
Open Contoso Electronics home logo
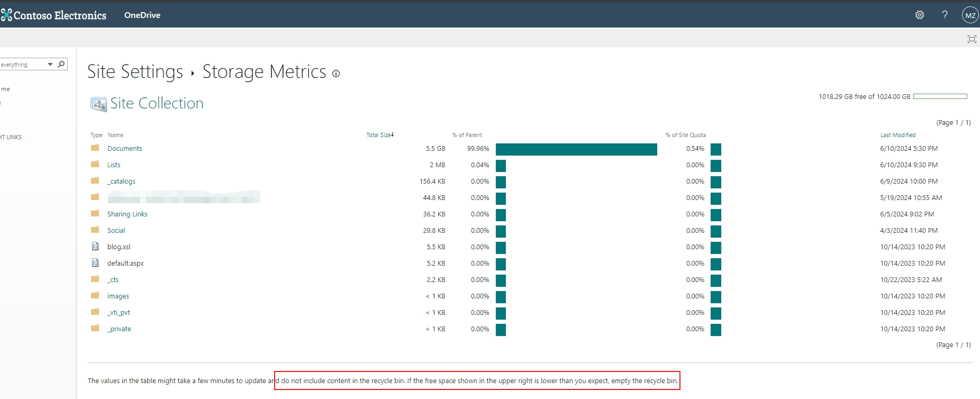point(53,15)
